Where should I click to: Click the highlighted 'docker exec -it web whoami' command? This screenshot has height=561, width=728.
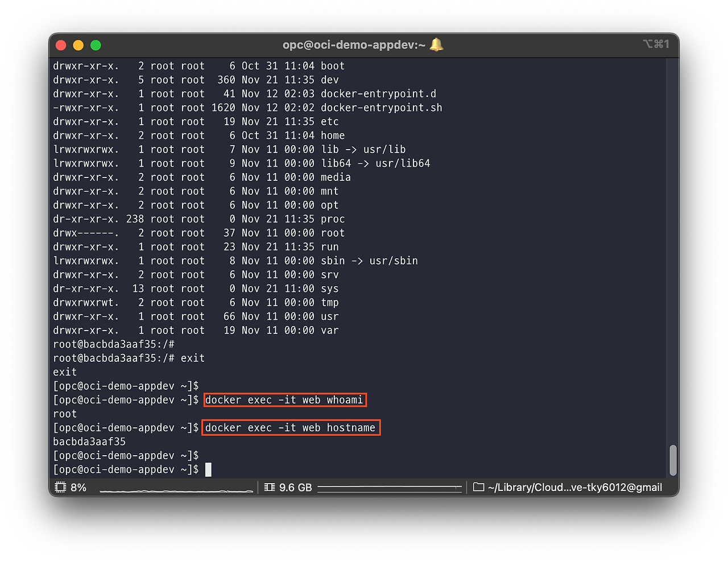284,400
